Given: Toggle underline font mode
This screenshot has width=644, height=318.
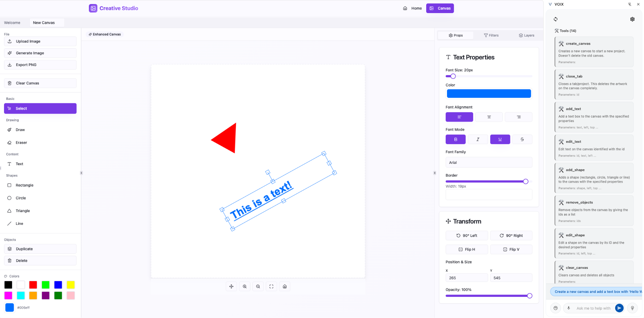Looking at the screenshot, I should (x=500, y=139).
